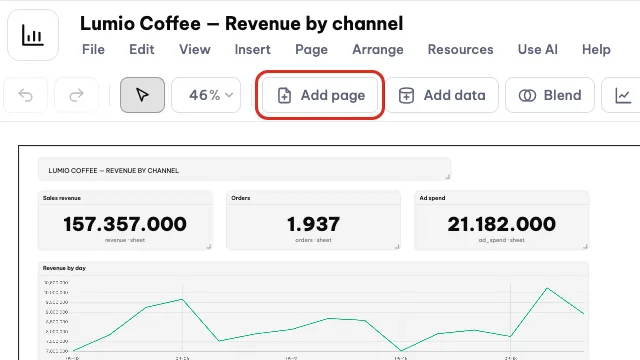This screenshot has height=360, width=640.
Task: Click the Add page button
Action: click(x=320, y=95)
